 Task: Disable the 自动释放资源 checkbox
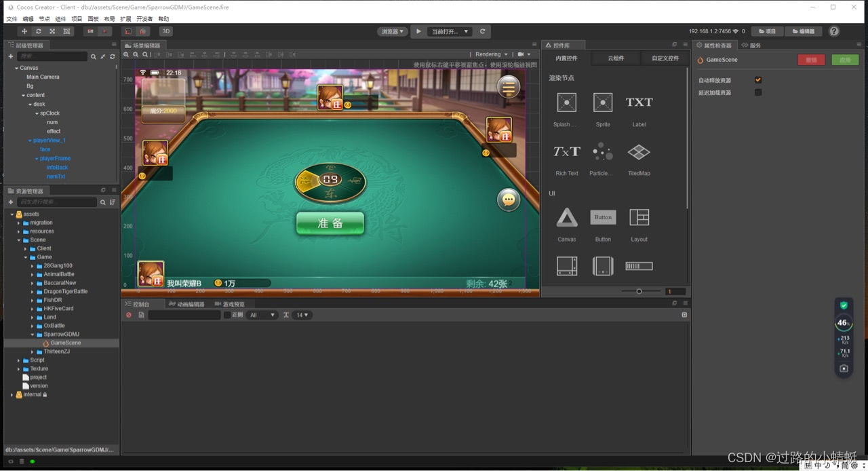[758, 79]
